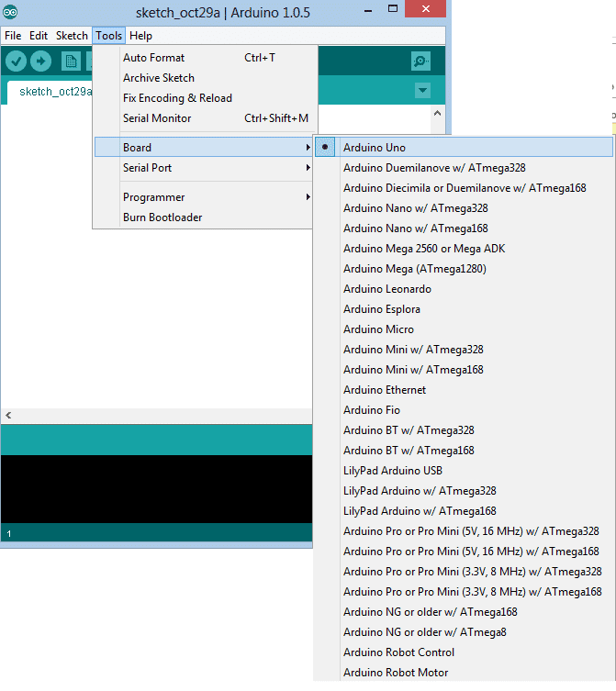Select Arduino Micro board
Viewport: 616px width, 691px height.
[463, 329]
